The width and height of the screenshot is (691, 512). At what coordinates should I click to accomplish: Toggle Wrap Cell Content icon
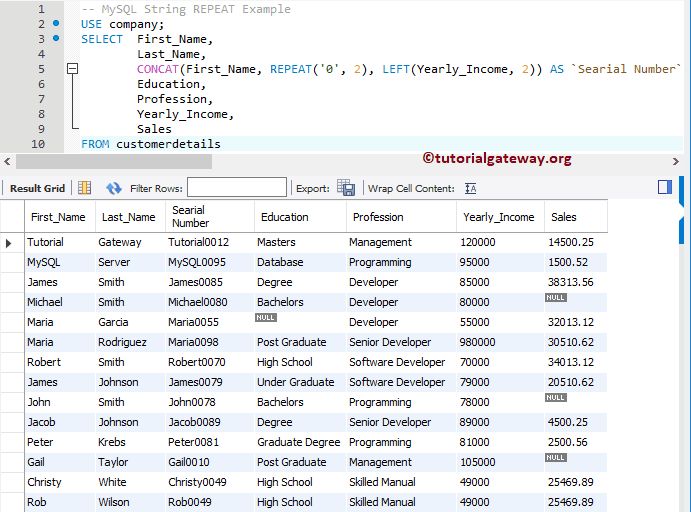tap(471, 189)
